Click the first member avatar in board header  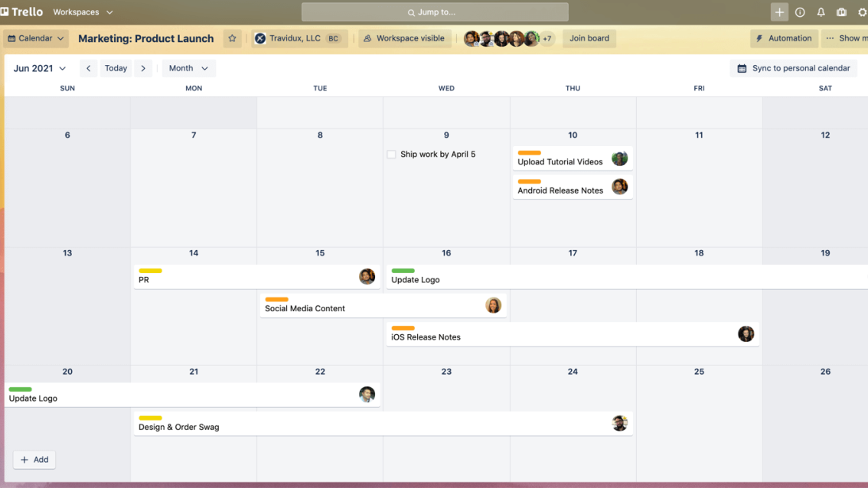(471, 38)
